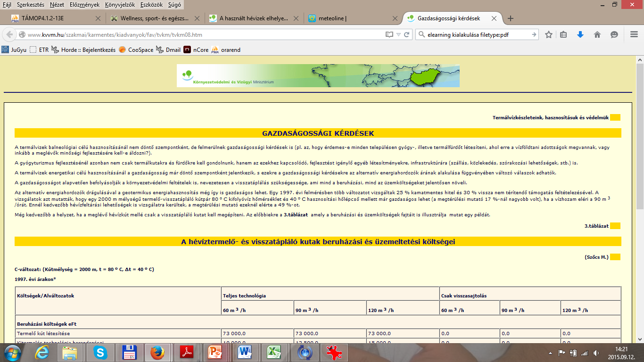Close the TÁMOP4.1.2-13E tab

click(98, 18)
